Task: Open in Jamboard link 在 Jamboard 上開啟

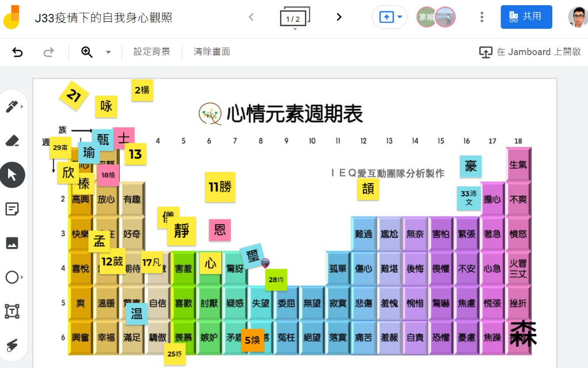Action: tap(530, 52)
